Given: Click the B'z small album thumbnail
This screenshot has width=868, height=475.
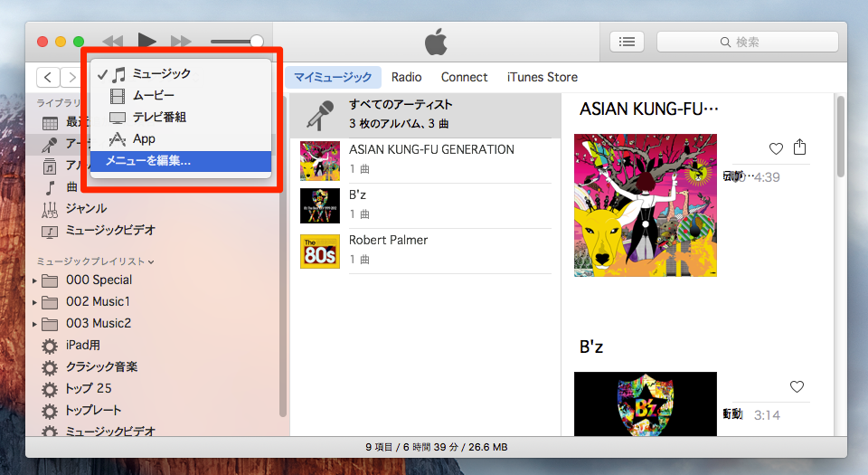Looking at the screenshot, I should 320,206.
